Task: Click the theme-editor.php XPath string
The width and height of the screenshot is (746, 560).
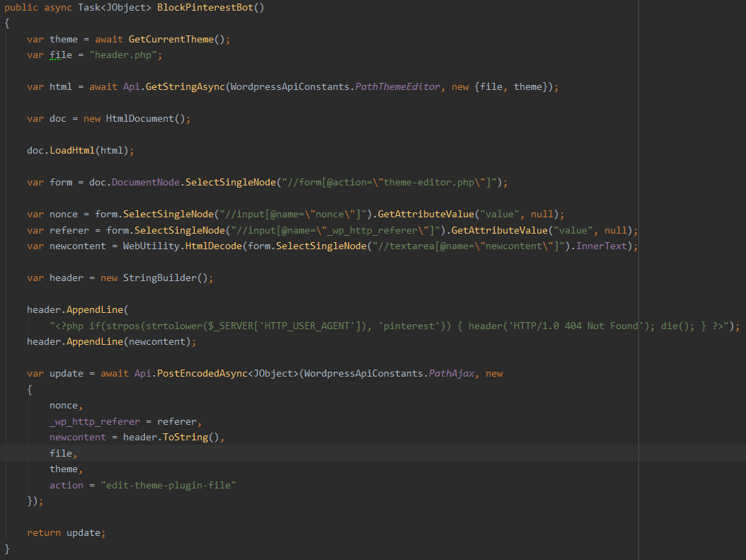Action: pos(389,183)
